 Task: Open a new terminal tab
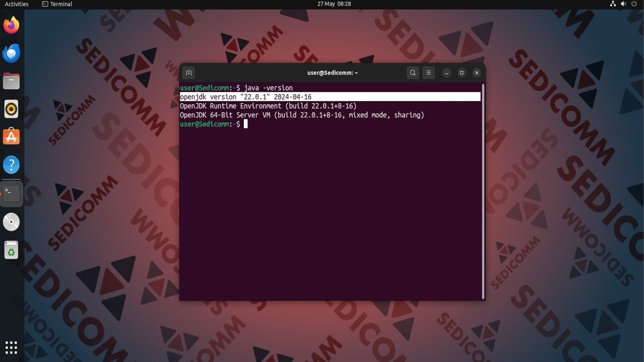click(189, 73)
